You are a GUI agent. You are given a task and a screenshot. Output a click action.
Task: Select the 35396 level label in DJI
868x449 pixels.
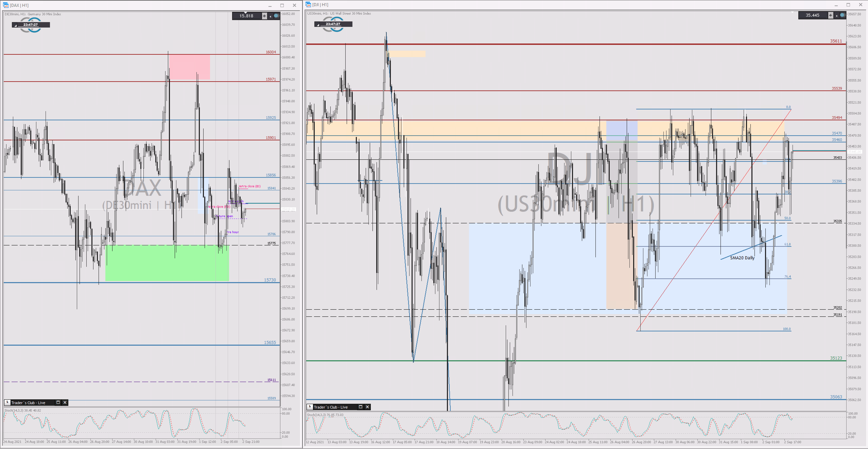pos(837,181)
